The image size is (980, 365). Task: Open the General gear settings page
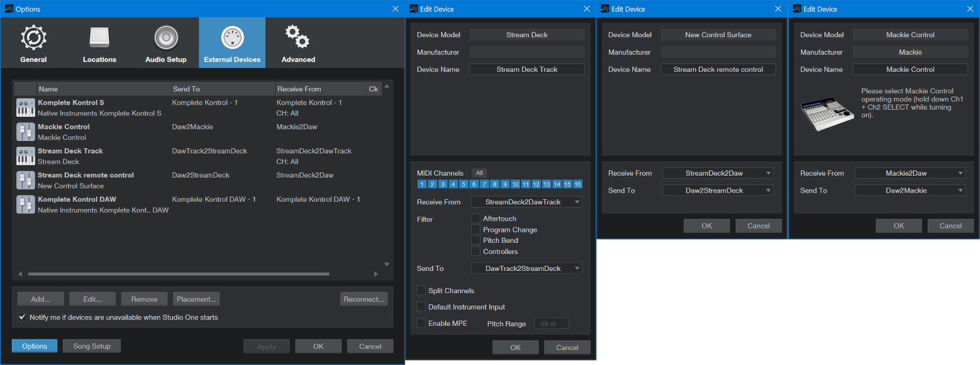coord(33,44)
